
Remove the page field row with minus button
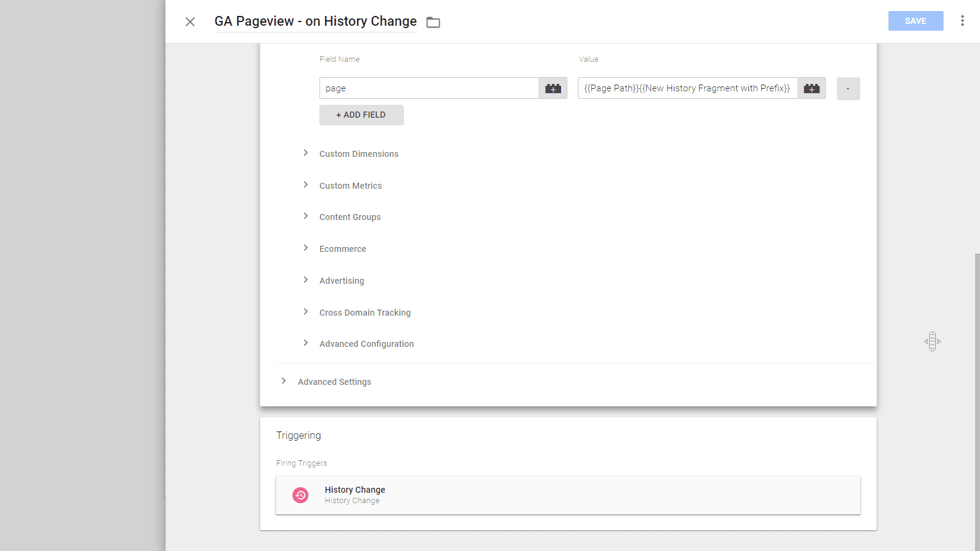click(x=848, y=88)
